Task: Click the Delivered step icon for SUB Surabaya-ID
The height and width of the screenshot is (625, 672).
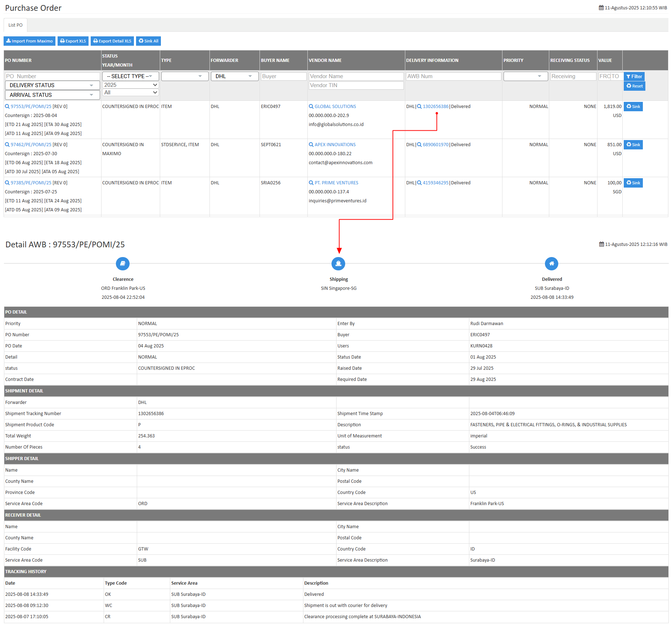Action: (x=551, y=264)
